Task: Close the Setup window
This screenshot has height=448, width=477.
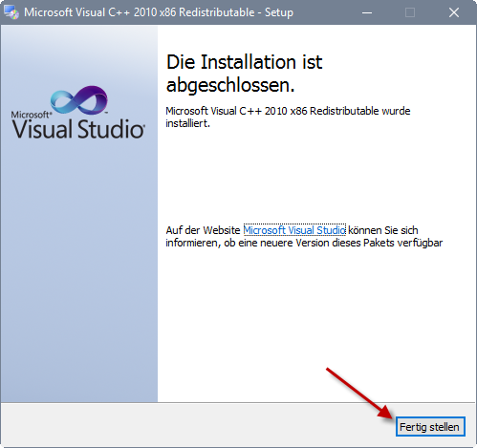Action: click(x=453, y=12)
